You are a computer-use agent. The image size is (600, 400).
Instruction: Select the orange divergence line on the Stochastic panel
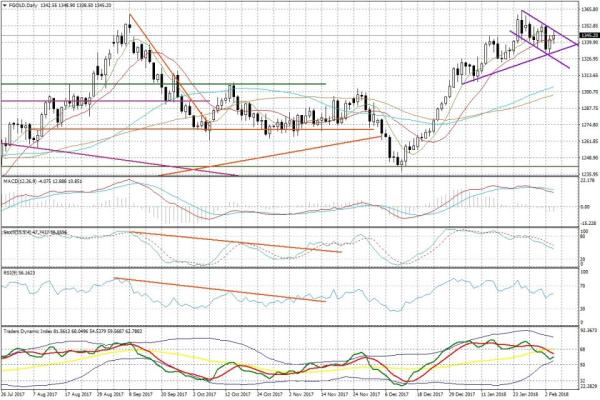(235, 242)
